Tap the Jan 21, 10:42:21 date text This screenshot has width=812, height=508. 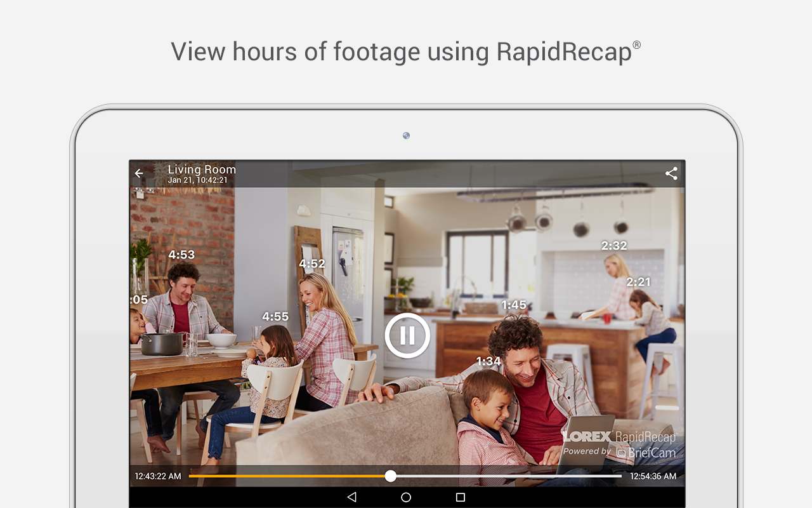(197, 180)
